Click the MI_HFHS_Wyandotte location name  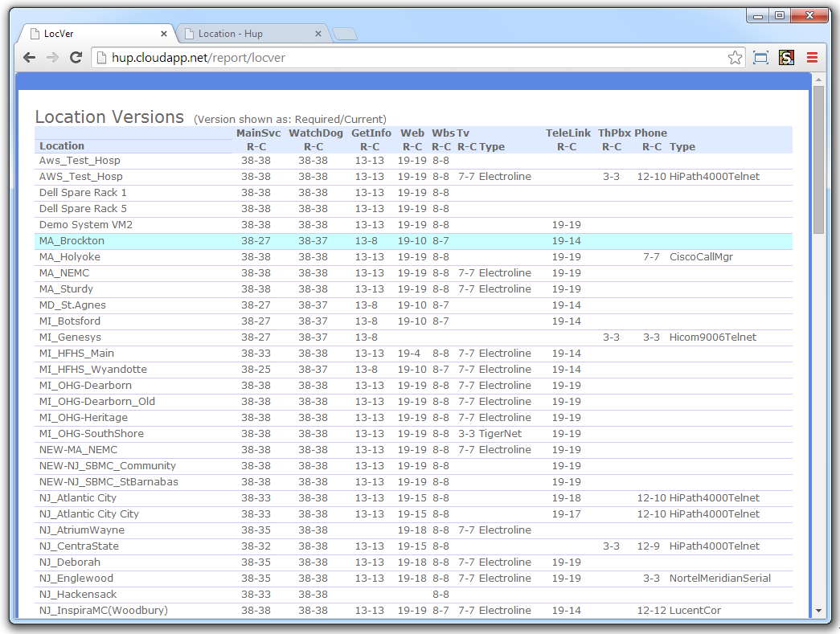(x=92, y=370)
